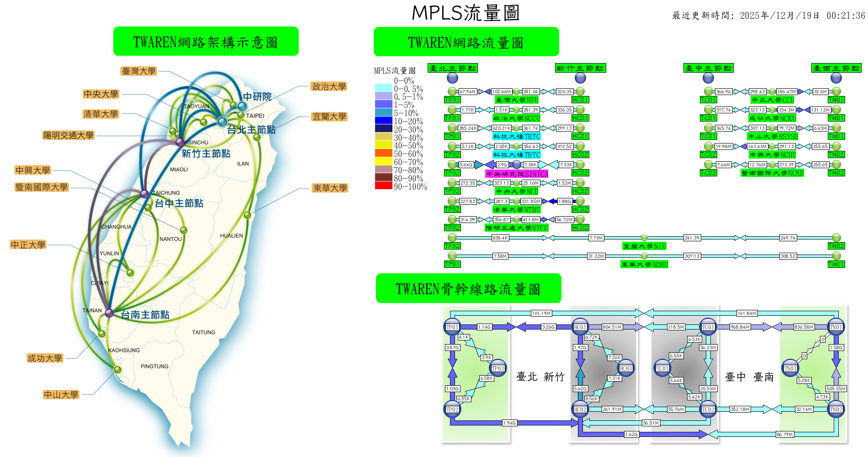Select the TN03 backbone node icon

790,368
